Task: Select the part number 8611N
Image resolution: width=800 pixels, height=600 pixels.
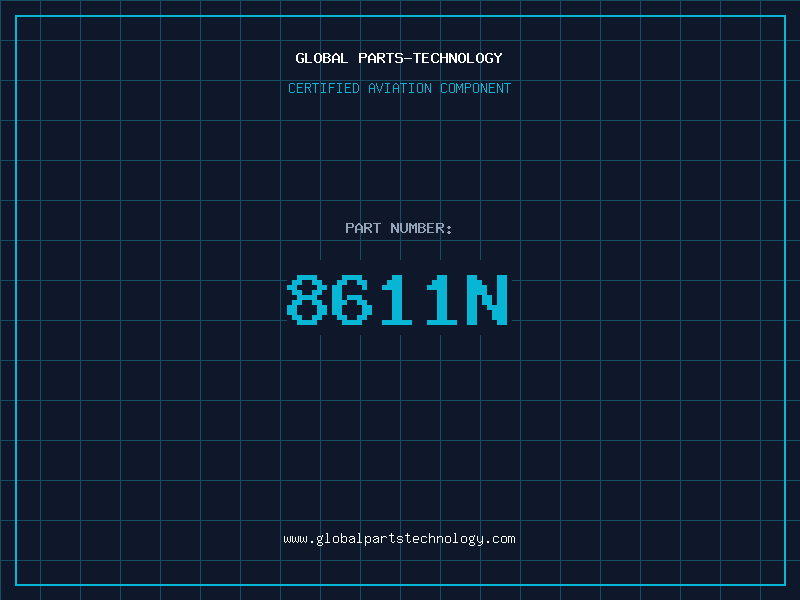Action: tap(398, 299)
